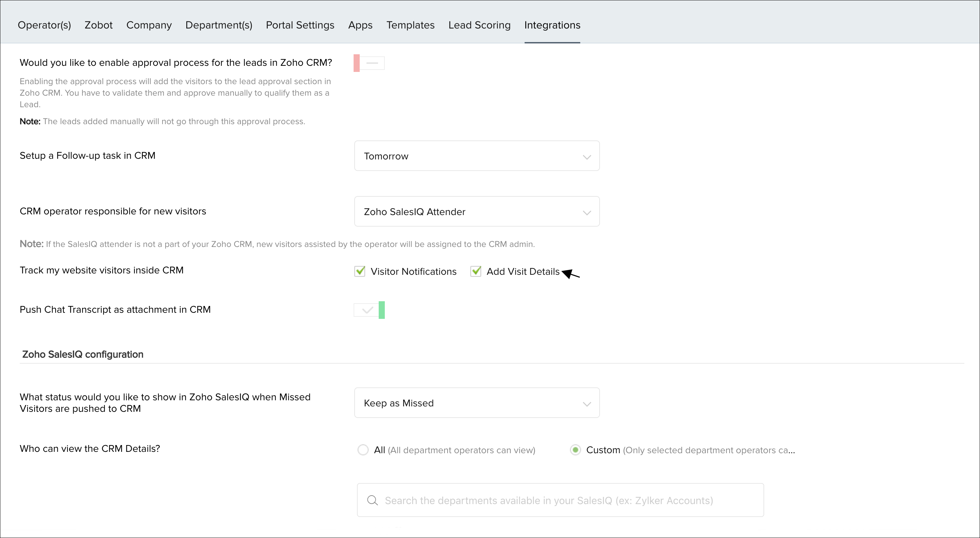980x538 pixels.
Task: Click 'Track my website visitors inside CRM' label
Action: click(x=101, y=270)
